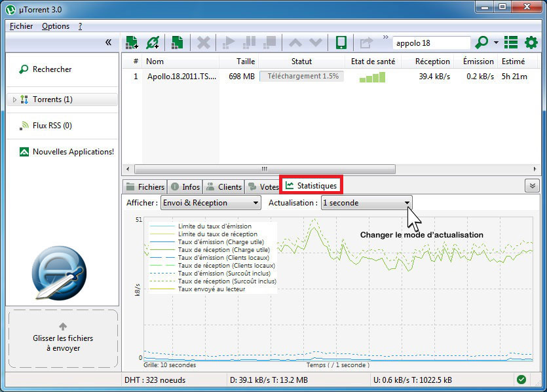The image size is (547, 392).
Task: Sort by Statut column header
Action: (x=301, y=62)
